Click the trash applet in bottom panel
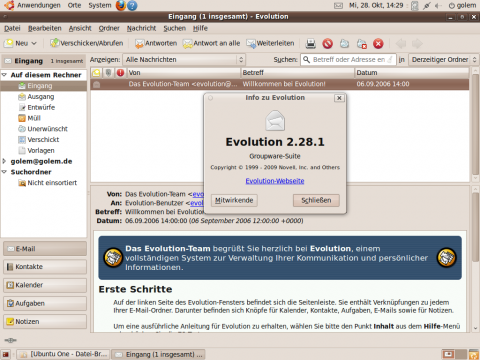Image resolution: width=480 pixels, height=360 pixels. 474,354
